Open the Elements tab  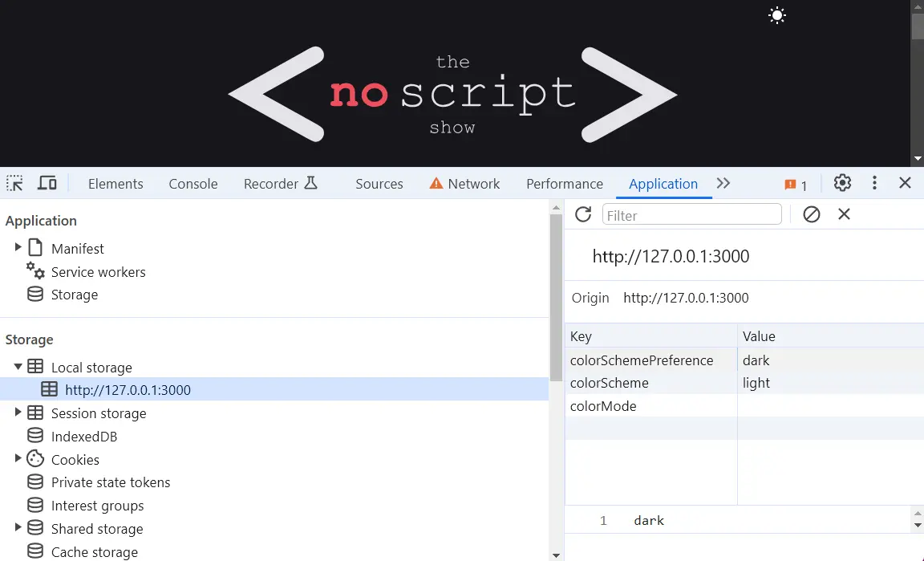tap(115, 184)
